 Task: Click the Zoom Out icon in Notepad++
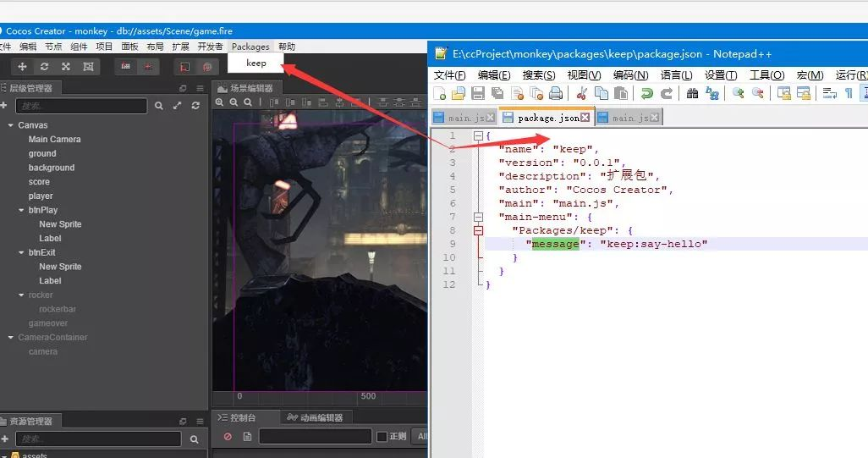(x=757, y=93)
